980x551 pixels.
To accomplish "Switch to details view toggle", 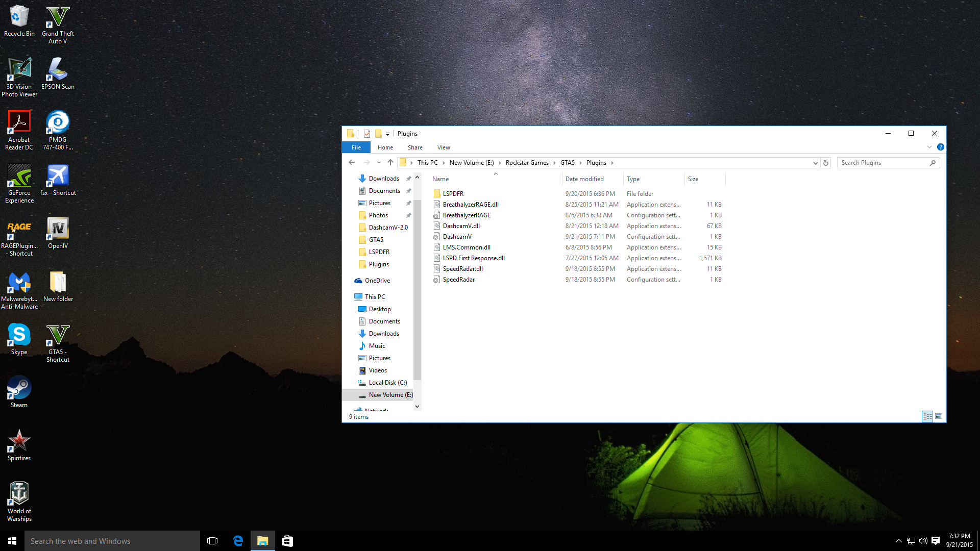I will click(927, 416).
